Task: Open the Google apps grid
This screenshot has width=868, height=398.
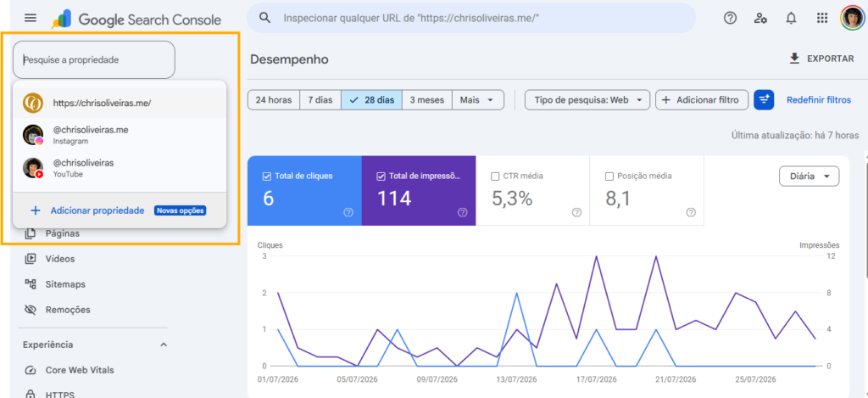Action: (822, 19)
